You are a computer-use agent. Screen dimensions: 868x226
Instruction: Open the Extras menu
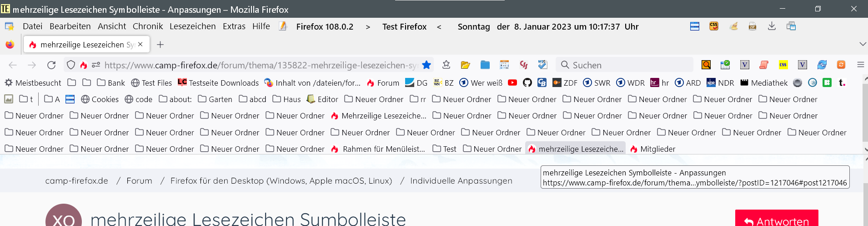point(234,26)
